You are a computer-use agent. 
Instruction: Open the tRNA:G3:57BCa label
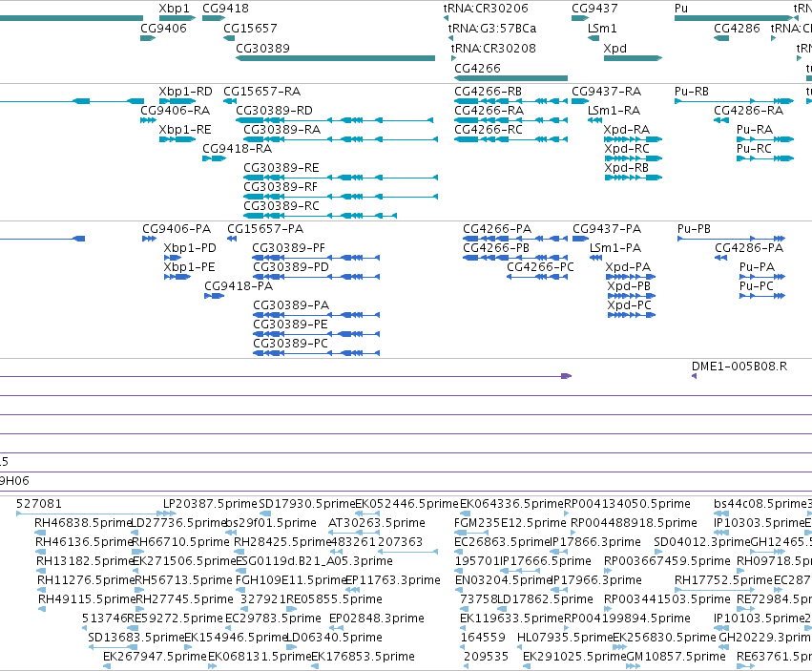click(x=492, y=28)
